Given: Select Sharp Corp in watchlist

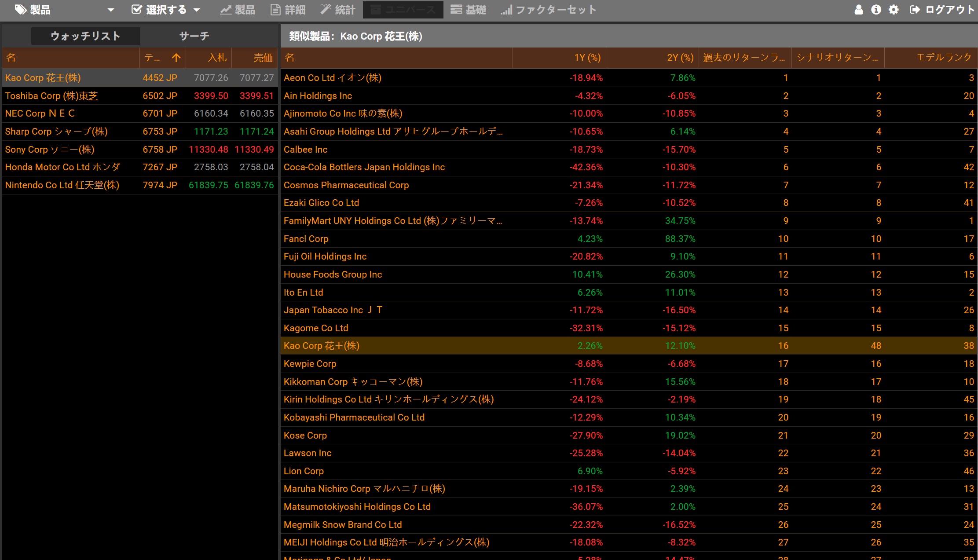Looking at the screenshot, I should coord(140,132).
